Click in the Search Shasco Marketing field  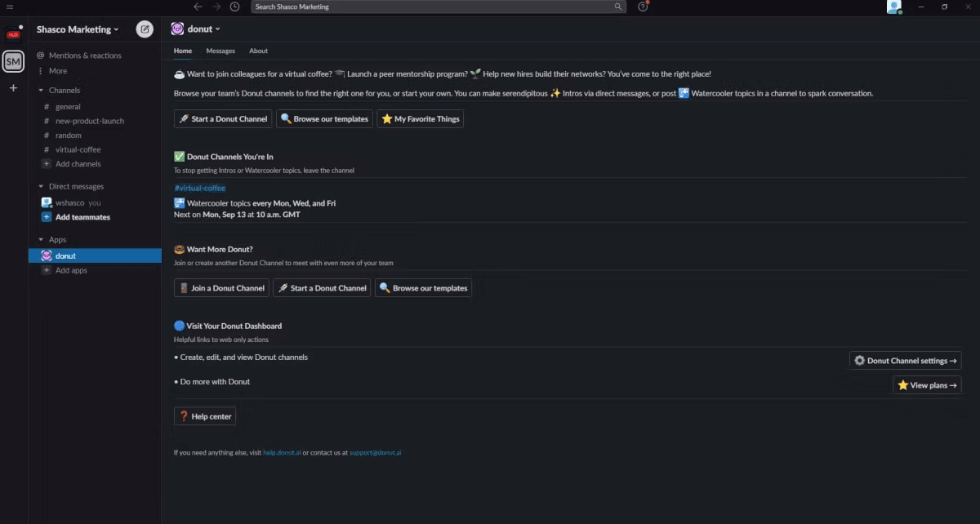pos(439,7)
